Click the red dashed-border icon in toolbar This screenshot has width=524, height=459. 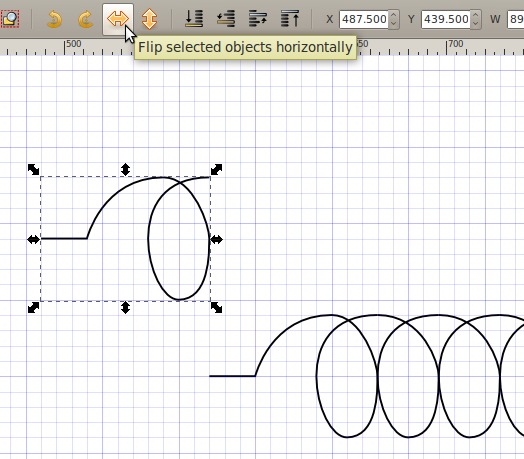click(10, 19)
